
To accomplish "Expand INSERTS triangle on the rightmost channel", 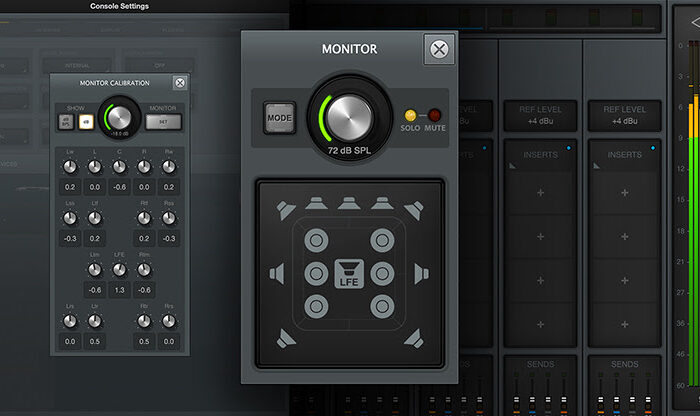I will 597,166.
